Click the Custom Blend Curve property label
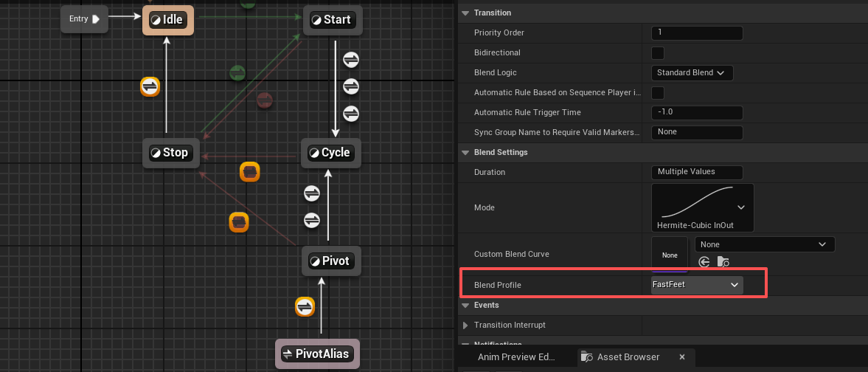Image resolution: width=868 pixels, height=372 pixels. tap(512, 254)
